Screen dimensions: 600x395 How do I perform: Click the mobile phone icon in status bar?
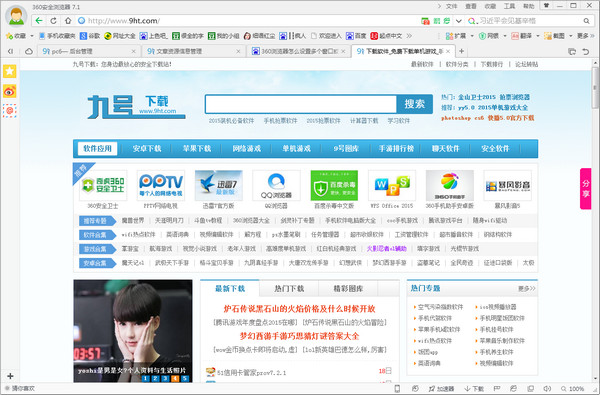point(397,388)
